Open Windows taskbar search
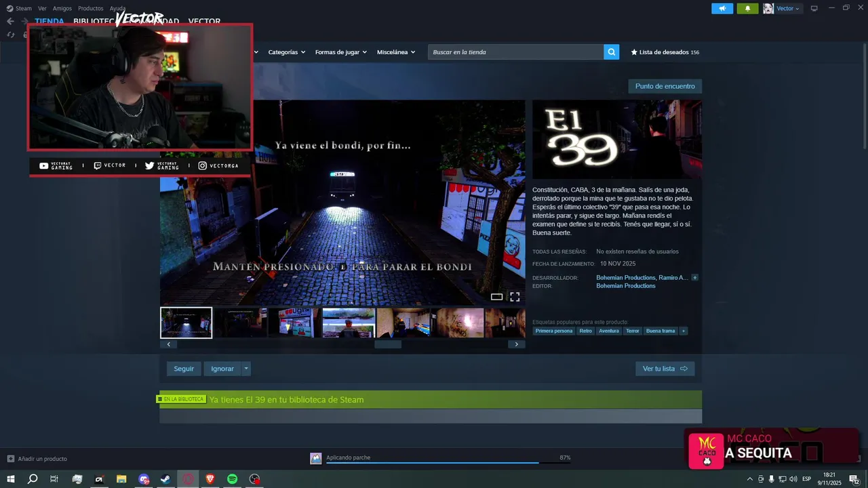868x488 pixels. tap(33, 479)
